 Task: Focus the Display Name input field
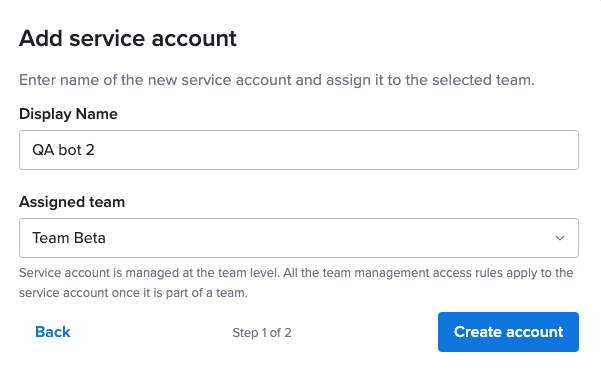pyautogui.click(x=299, y=150)
